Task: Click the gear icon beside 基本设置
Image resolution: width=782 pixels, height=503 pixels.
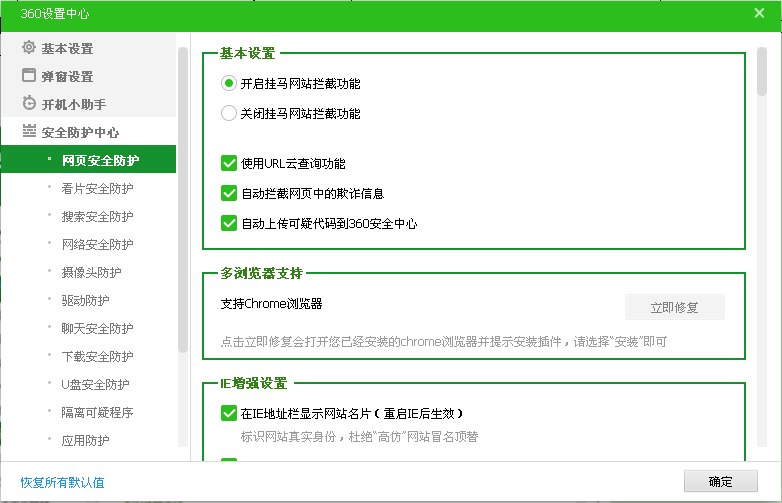Action: 29,48
